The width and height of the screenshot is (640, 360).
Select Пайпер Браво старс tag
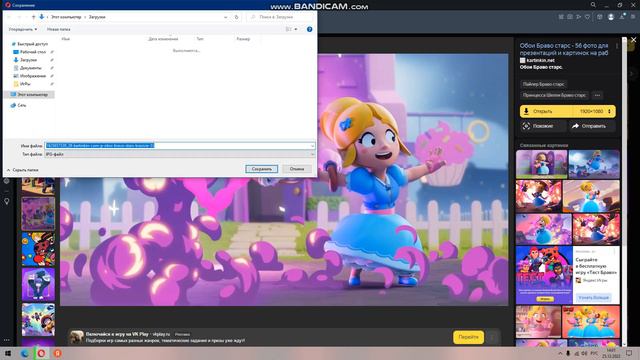[x=543, y=84]
